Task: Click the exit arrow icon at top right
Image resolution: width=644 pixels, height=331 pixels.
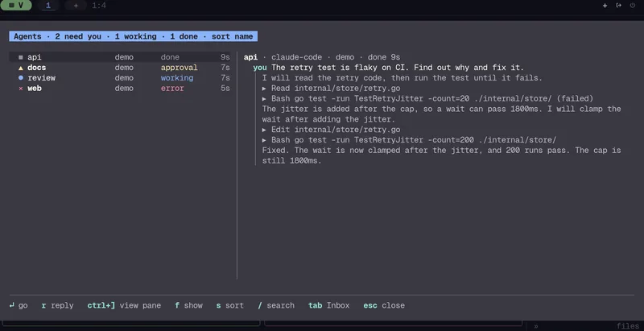Action: [618, 6]
